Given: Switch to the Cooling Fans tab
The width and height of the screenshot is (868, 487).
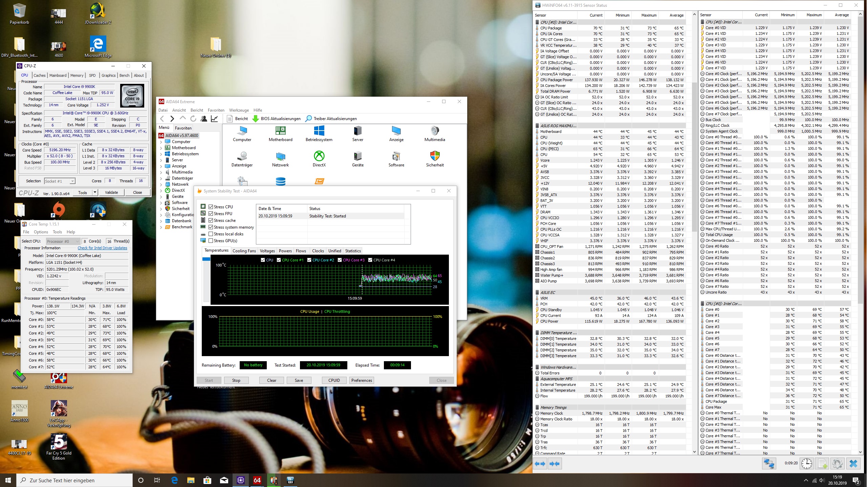Looking at the screenshot, I should point(244,251).
